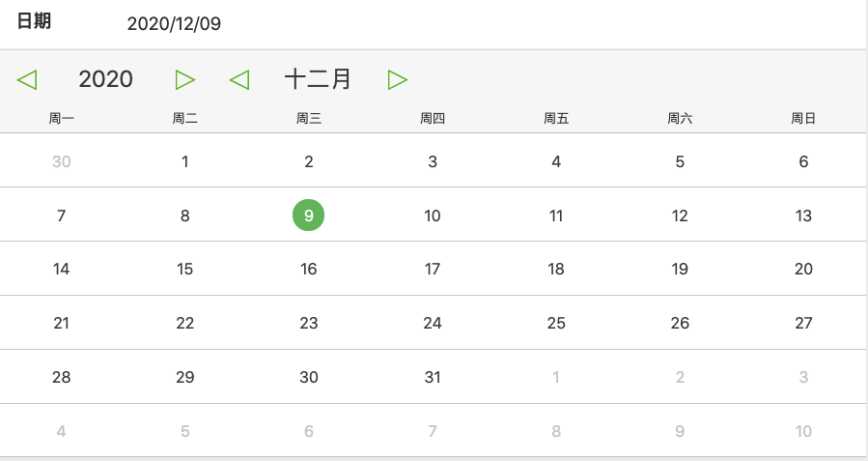Screen dimensions: 868x461
Task: Go to previous month arrow
Action: click(239, 79)
